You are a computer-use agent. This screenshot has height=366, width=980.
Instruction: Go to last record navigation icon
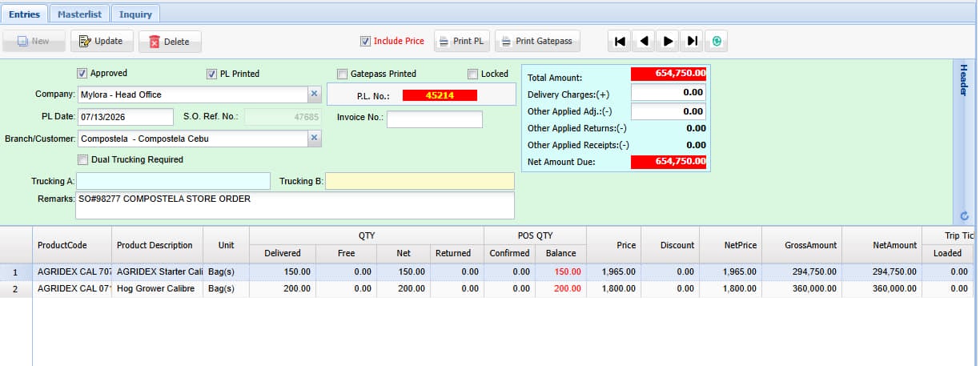point(693,41)
